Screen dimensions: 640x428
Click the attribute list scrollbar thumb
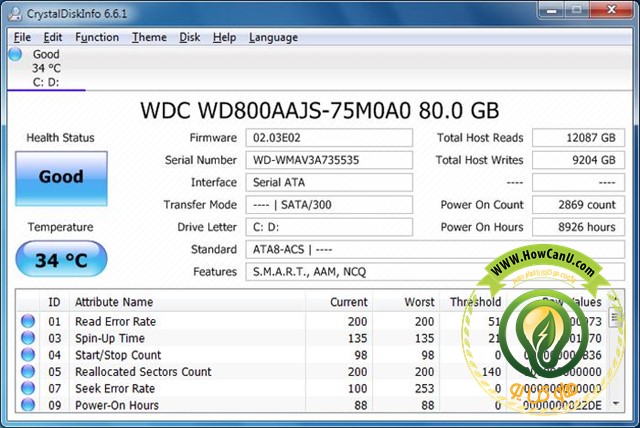616,317
